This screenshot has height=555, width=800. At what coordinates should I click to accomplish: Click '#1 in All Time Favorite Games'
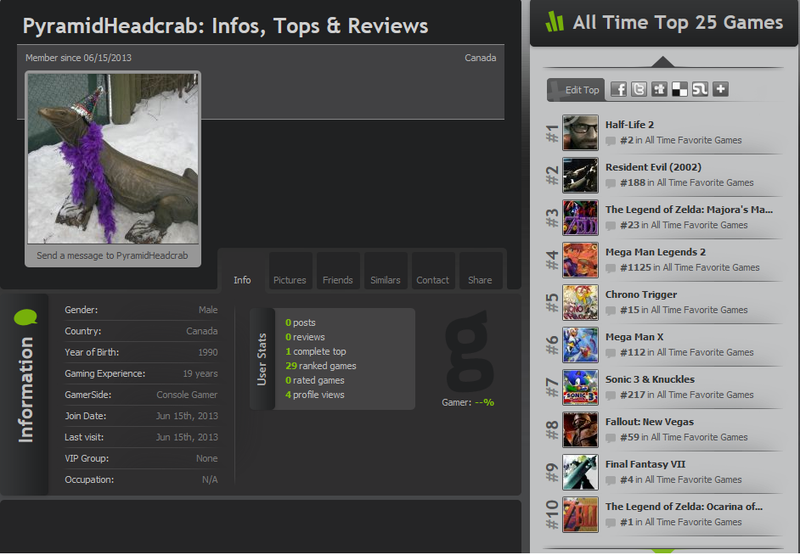coord(681,522)
